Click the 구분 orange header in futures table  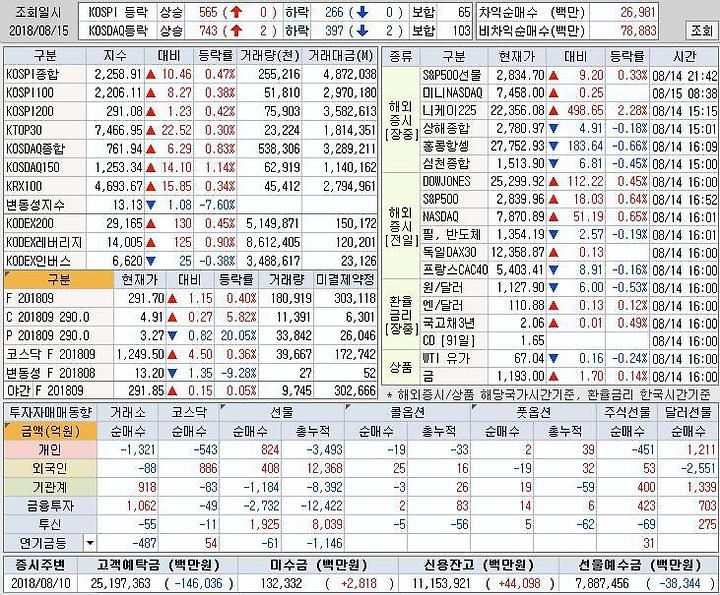(x=59, y=280)
